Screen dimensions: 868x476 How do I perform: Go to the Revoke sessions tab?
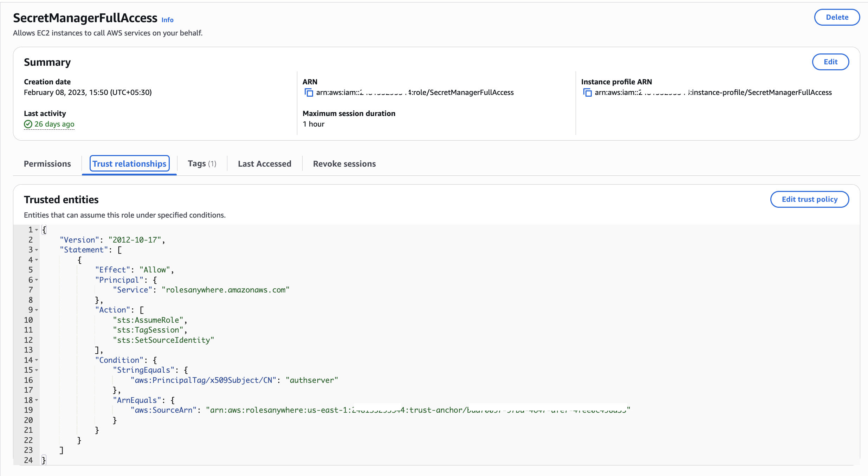(x=344, y=164)
